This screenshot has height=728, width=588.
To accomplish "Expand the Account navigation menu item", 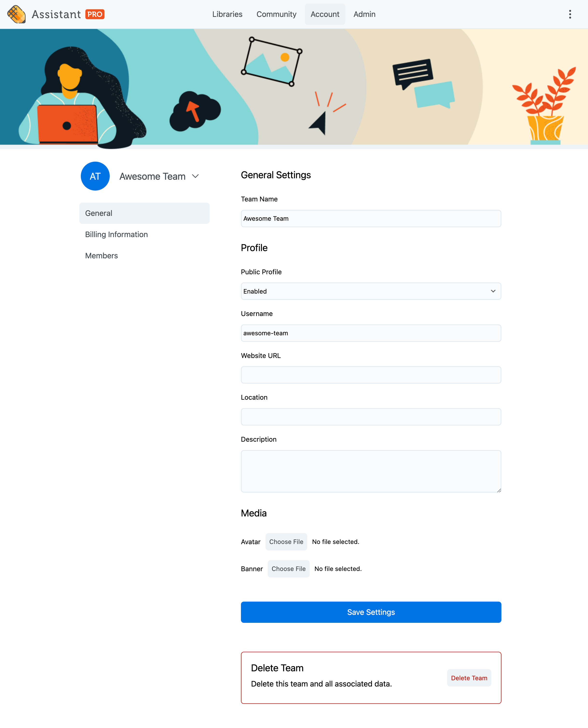I will tap(325, 14).
